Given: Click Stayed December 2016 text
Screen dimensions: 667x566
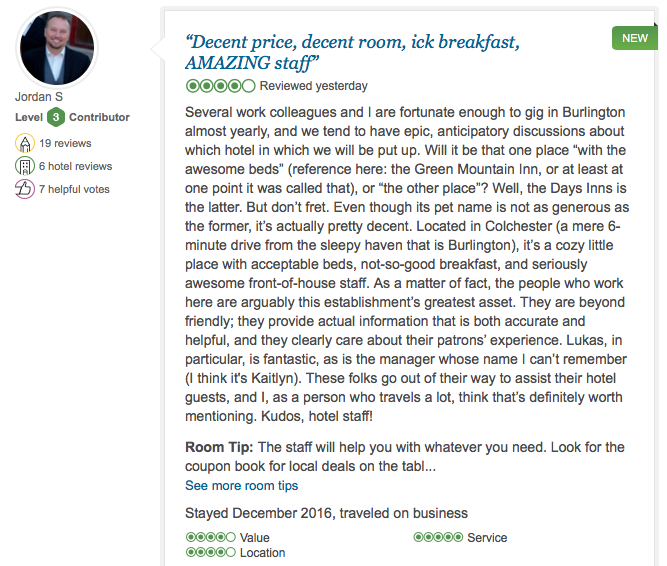Looking at the screenshot, I should coord(326,513).
